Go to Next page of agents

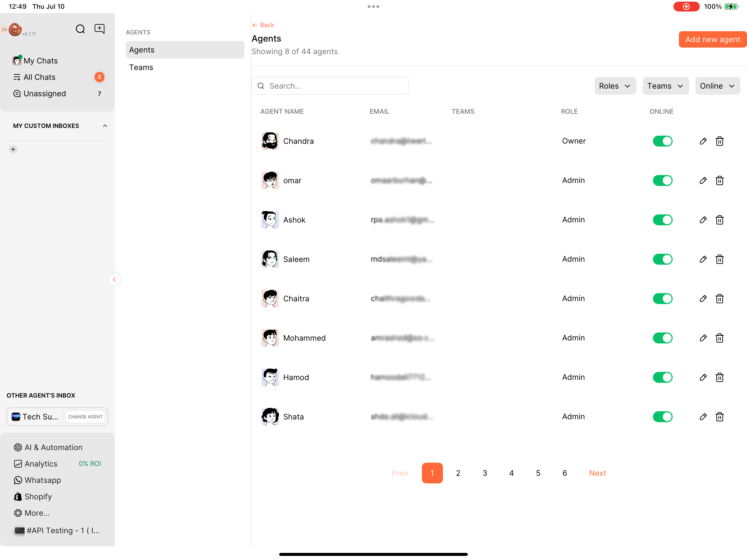[x=597, y=473]
